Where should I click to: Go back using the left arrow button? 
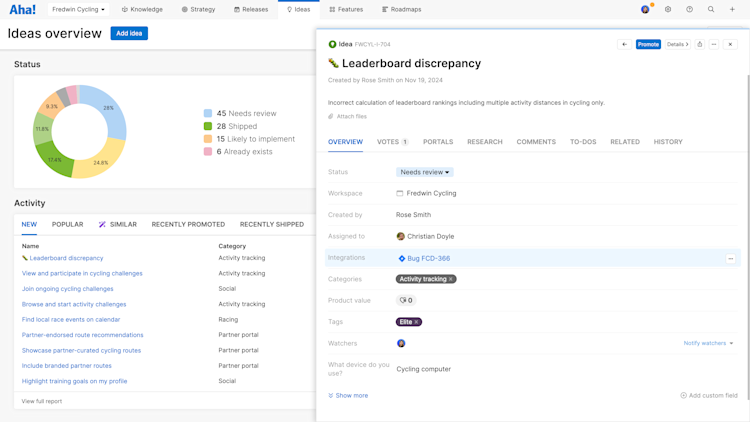pos(624,44)
